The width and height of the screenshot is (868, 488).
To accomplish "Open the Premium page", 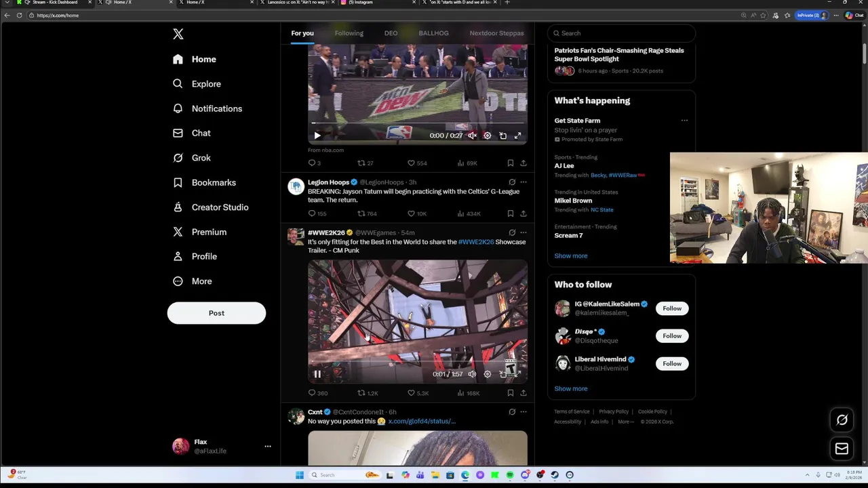I will 199,232.
